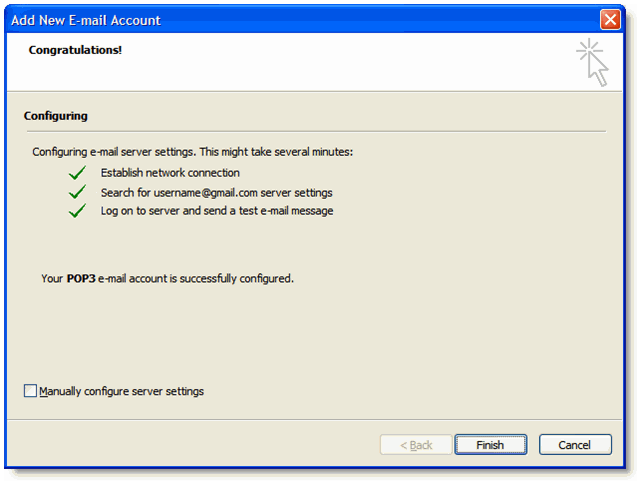Click the green checkmark beside Log on to server

77,210
